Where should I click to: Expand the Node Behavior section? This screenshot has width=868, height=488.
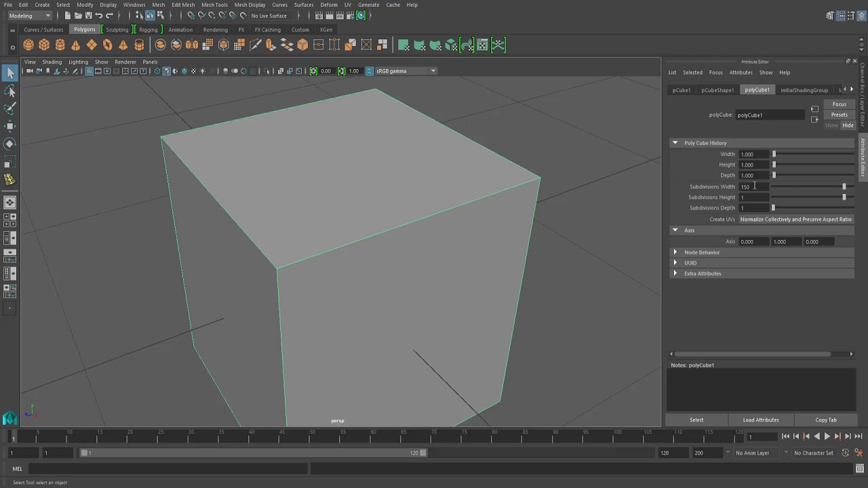coord(675,252)
